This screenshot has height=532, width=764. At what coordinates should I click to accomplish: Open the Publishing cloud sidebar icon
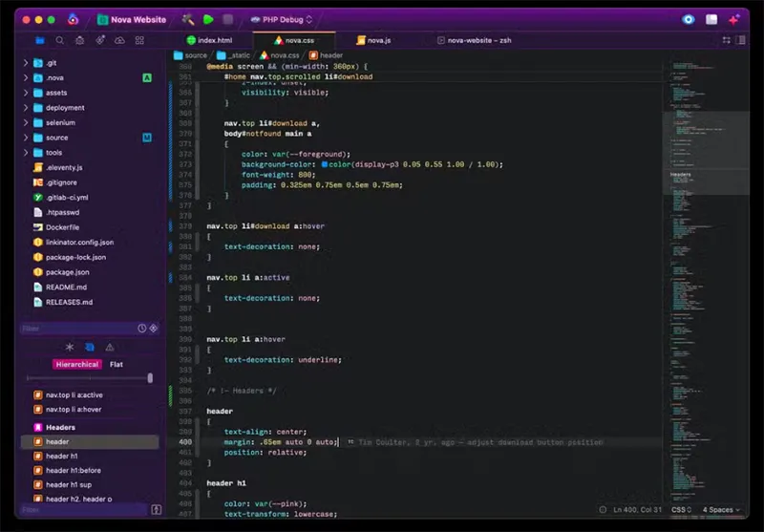point(119,40)
